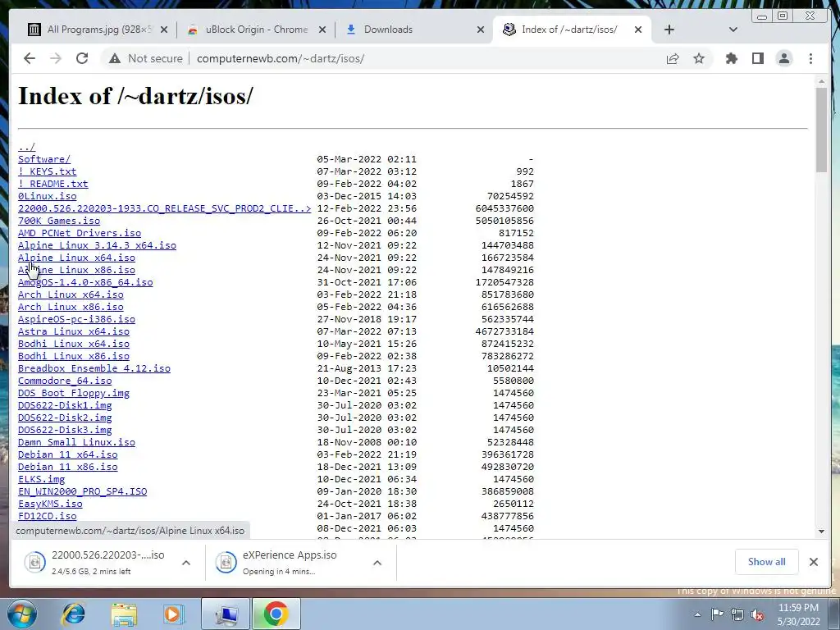Open the parent directory ../ link
Screen dimensions: 840x630
point(26,147)
